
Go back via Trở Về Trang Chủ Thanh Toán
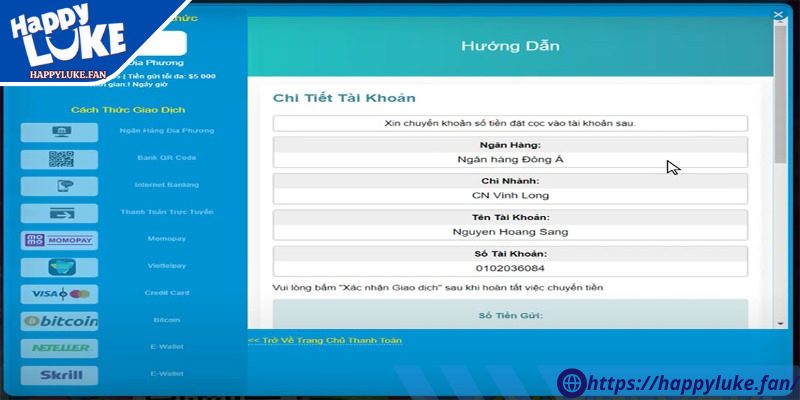pyautogui.click(x=325, y=340)
